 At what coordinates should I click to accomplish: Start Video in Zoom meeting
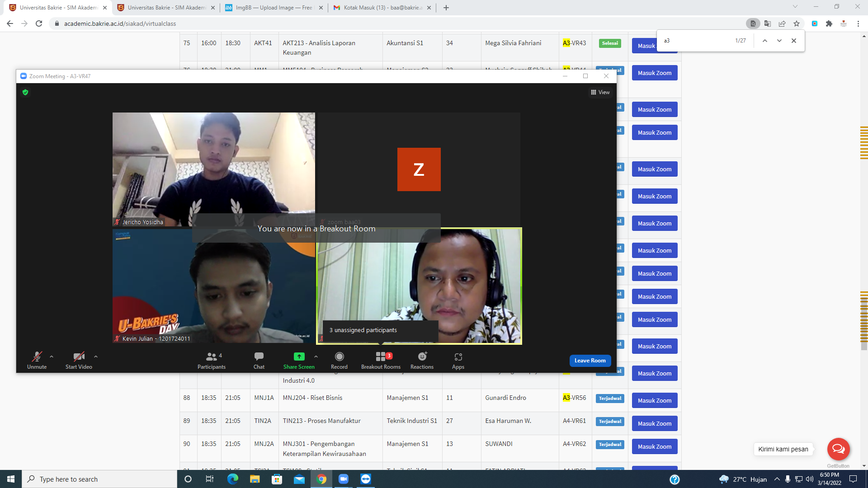(79, 360)
